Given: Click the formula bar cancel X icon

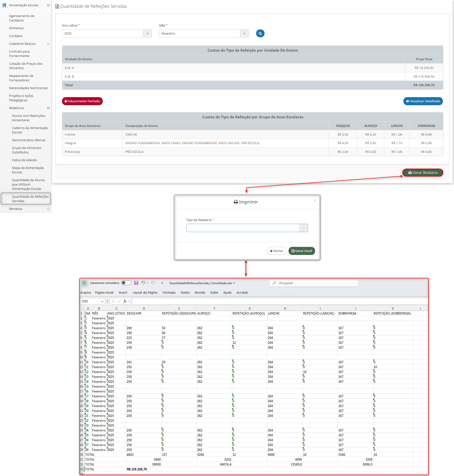Looking at the screenshot, I should click(113, 301).
